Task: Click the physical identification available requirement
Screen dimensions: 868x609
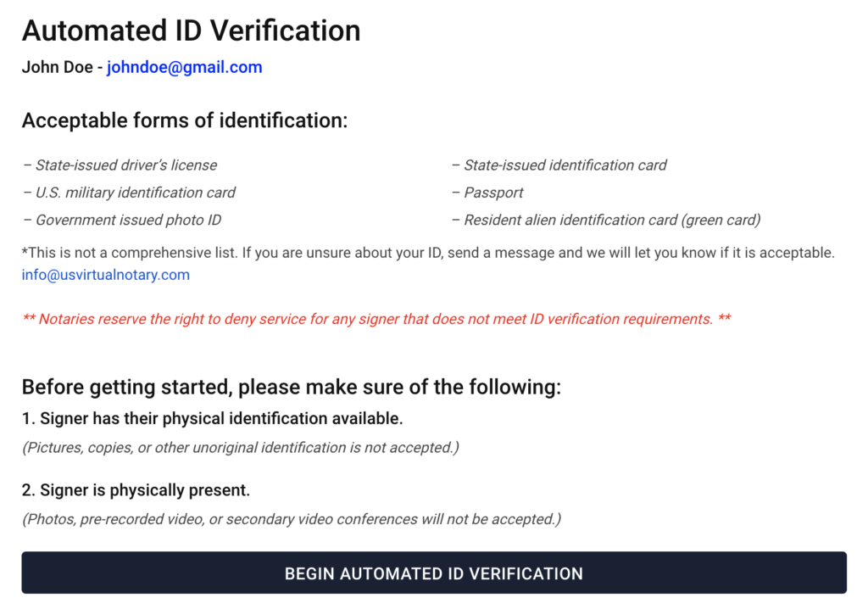Action: pos(212,418)
